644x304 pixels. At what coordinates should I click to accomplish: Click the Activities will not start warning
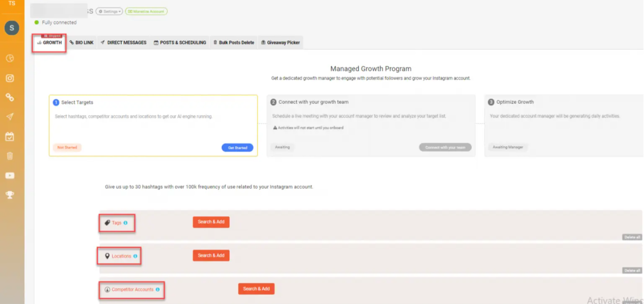tap(308, 128)
